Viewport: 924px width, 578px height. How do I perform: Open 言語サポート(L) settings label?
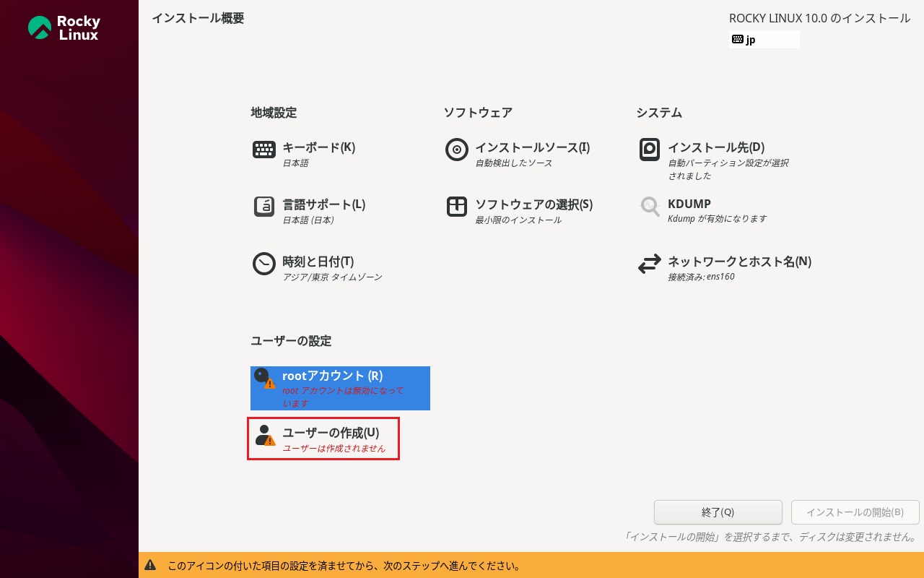point(323,204)
